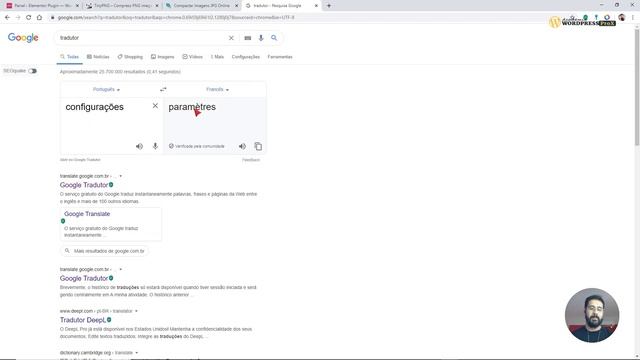Open the Google Translate sitelink
Image resolution: width=640 pixels, height=360 pixels.
coord(87,214)
